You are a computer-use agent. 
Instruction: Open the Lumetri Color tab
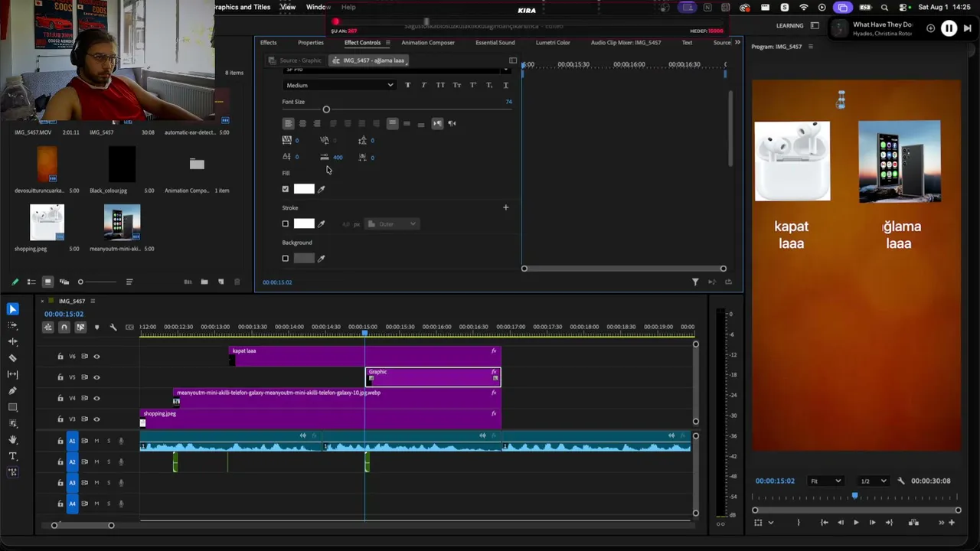[553, 43]
